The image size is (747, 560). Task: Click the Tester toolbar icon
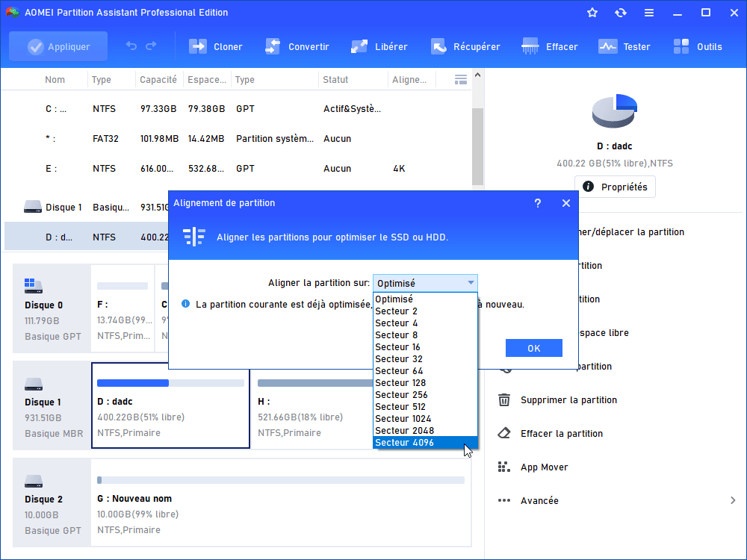point(608,46)
